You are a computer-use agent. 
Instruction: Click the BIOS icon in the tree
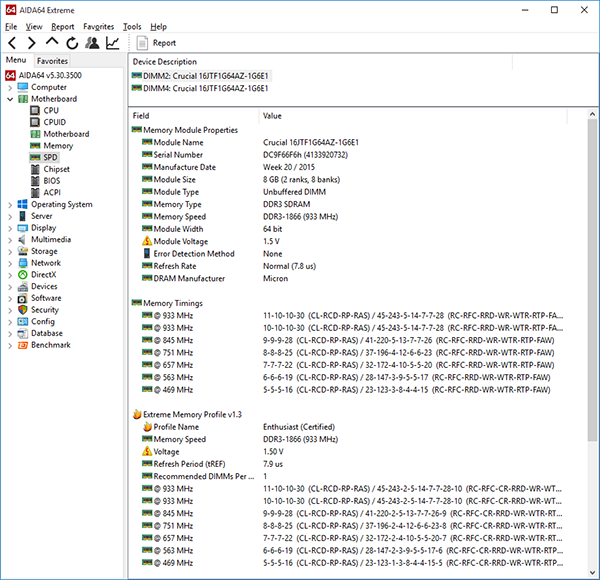pos(35,181)
